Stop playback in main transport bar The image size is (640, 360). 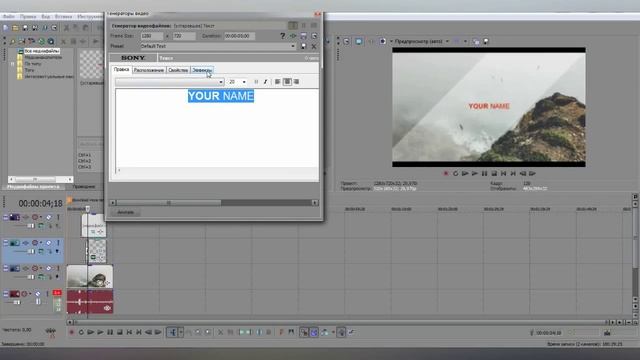pyautogui.click(x=120, y=332)
